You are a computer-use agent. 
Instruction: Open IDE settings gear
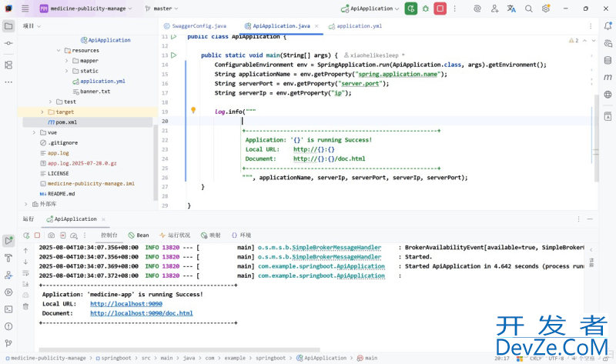point(546,8)
